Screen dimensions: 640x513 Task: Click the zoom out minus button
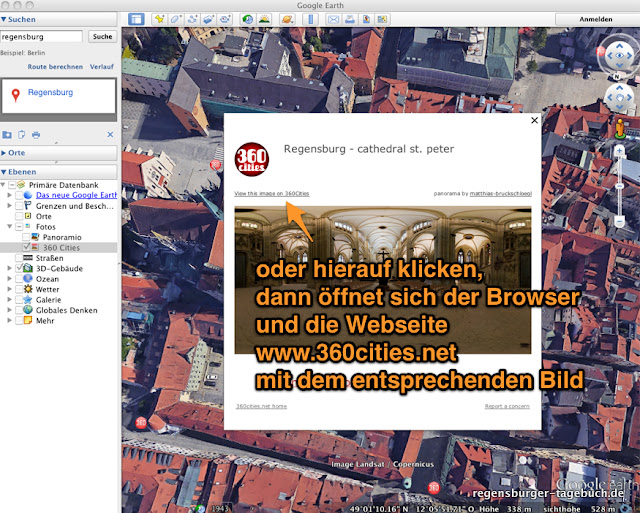coord(619,222)
